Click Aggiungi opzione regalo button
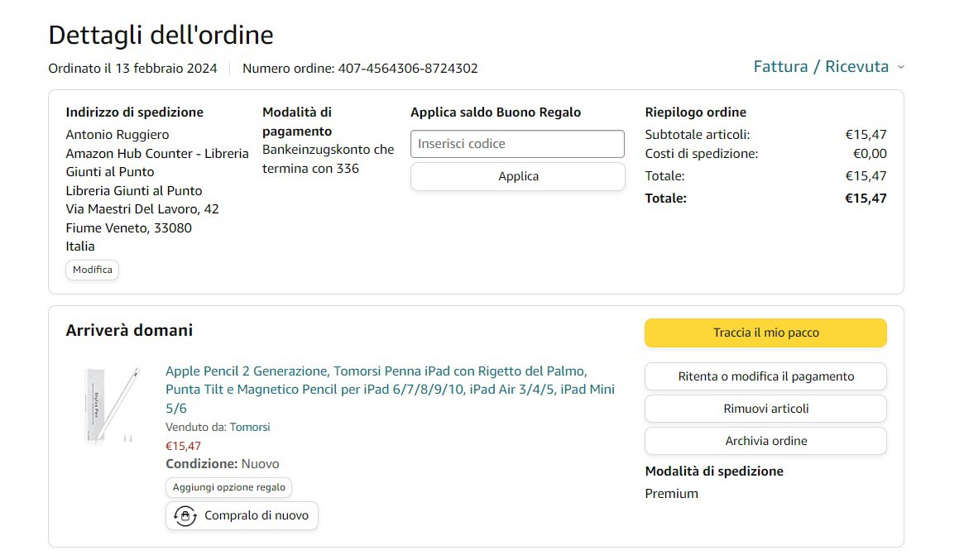The image size is (969, 560). pyautogui.click(x=229, y=487)
